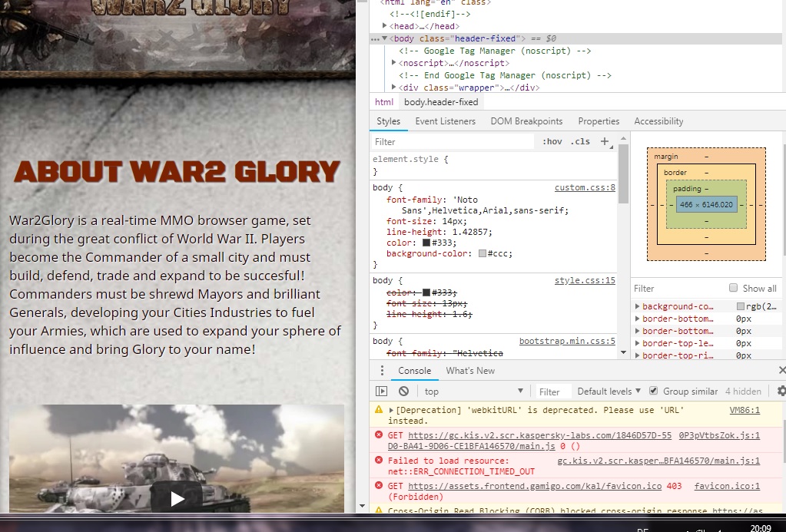Open color picker for #333 color swatch
Screen dimensions: 786x532
coord(426,243)
